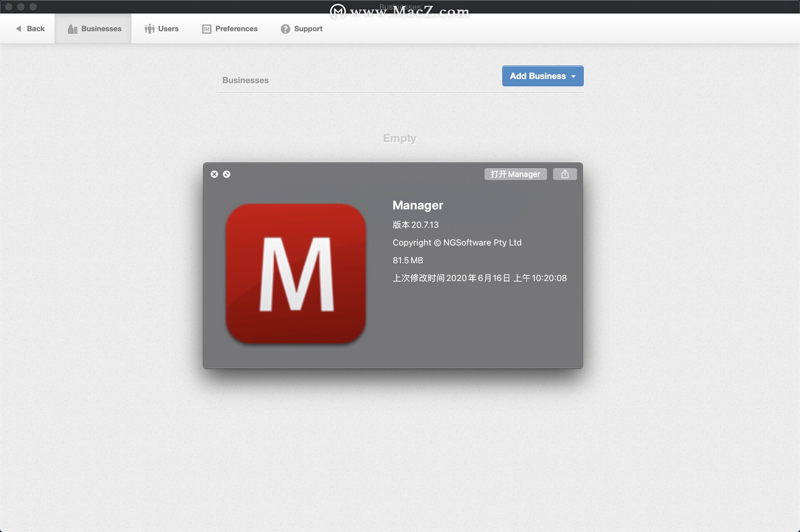Click the circular icon beside the preview close button
Viewport: 800px width, 532px height.
pyautogui.click(x=226, y=174)
